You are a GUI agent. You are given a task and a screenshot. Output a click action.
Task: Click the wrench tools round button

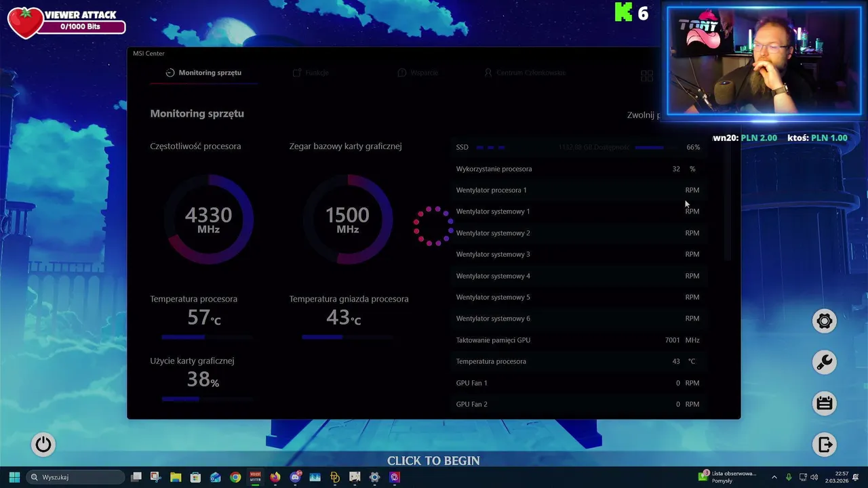pos(825,362)
